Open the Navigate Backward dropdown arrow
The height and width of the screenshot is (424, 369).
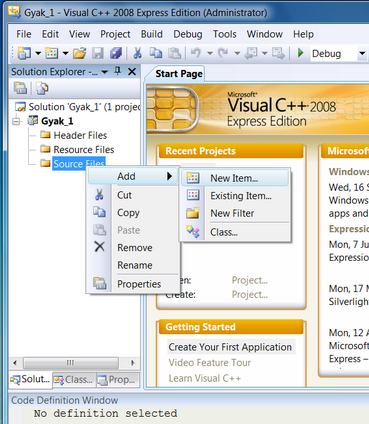264,53
